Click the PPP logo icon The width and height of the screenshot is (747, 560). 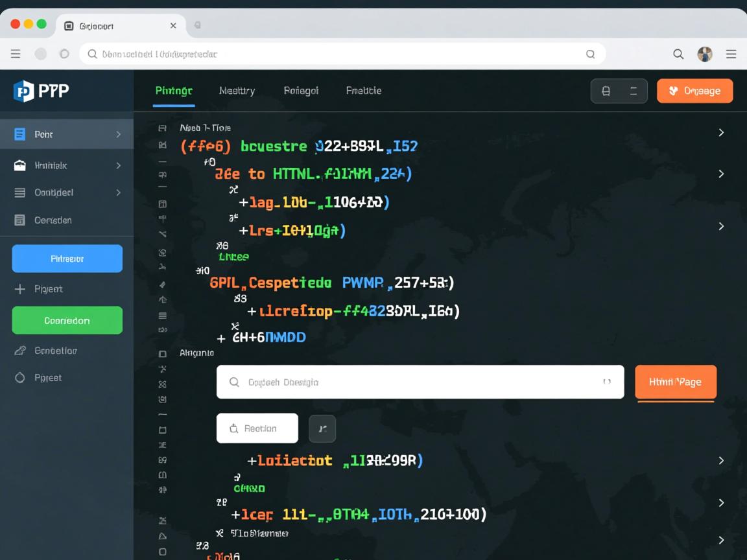23,91
